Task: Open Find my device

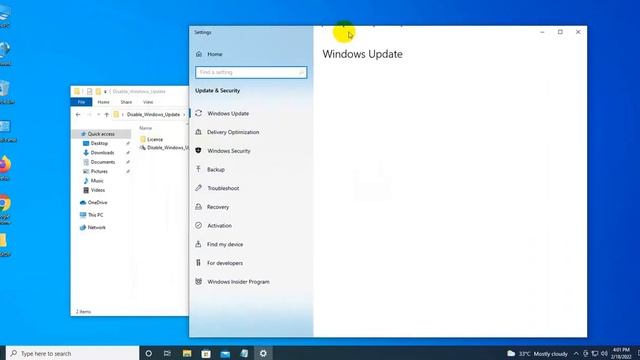Action: 224,244
